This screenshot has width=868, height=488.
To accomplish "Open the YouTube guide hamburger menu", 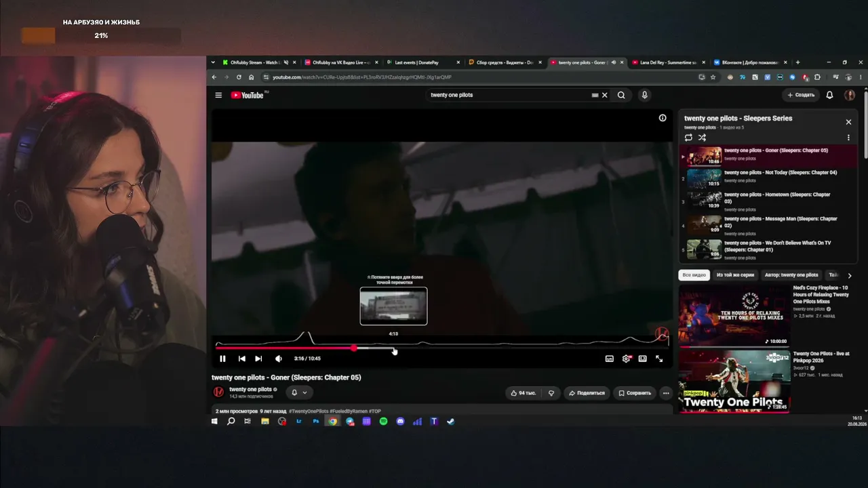I will click(x=218, y=95).
